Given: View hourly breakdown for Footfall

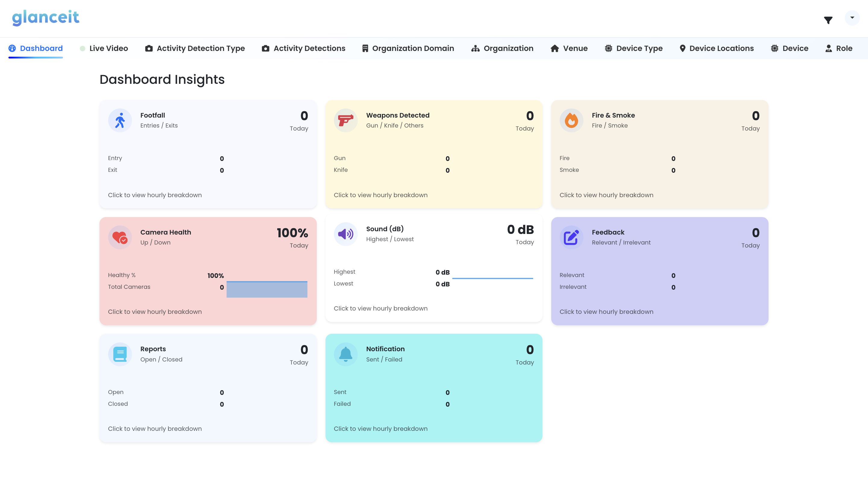Looking at the screenshot, I should [155, 195].
